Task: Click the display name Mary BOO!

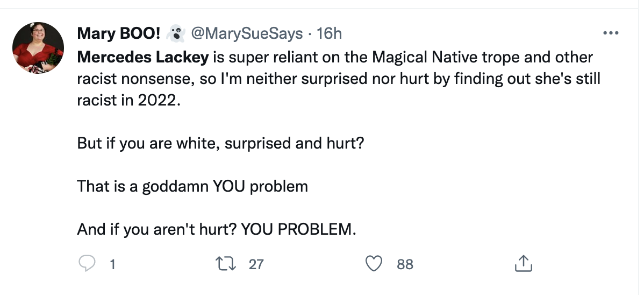Action: [x=119, y=34]
